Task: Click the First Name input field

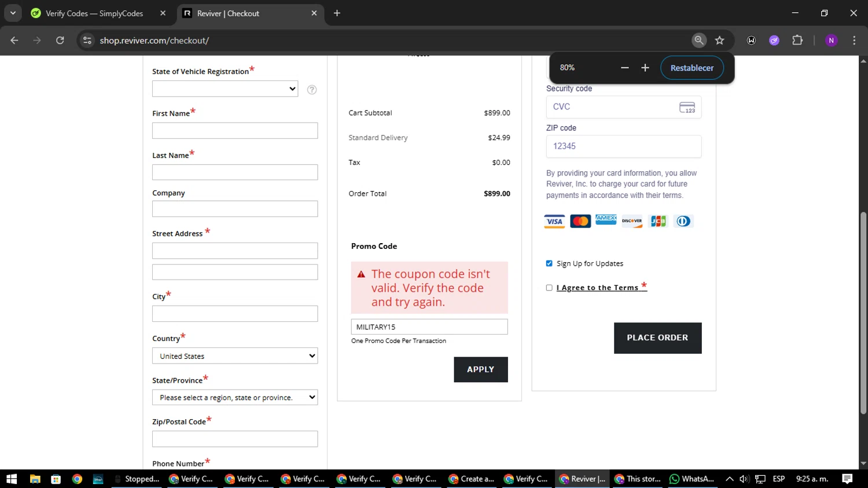Action: 235,130
